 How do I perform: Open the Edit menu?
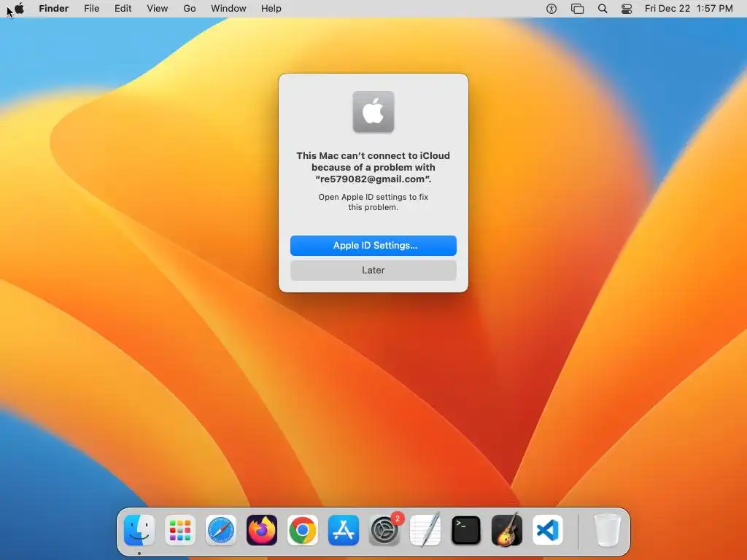click(x=123, y=9)
